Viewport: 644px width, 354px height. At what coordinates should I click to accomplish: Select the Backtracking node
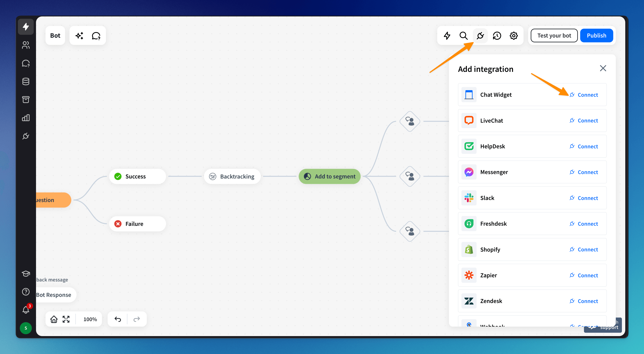click(232, 176)
